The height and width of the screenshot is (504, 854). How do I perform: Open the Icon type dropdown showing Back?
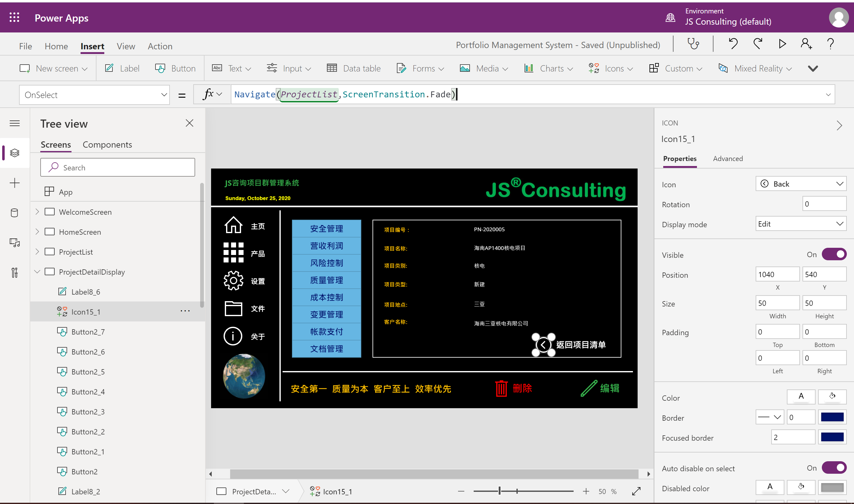[801, 184]
